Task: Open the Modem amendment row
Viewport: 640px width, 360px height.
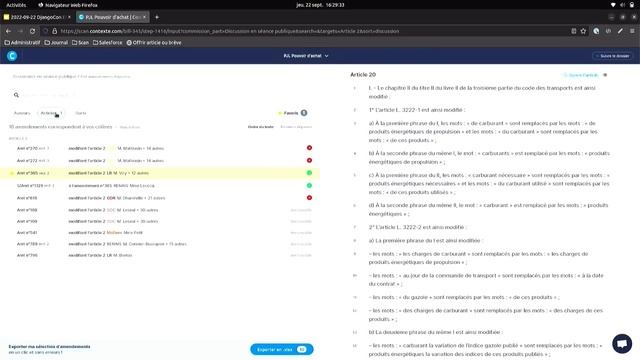Action: point(160,232)
